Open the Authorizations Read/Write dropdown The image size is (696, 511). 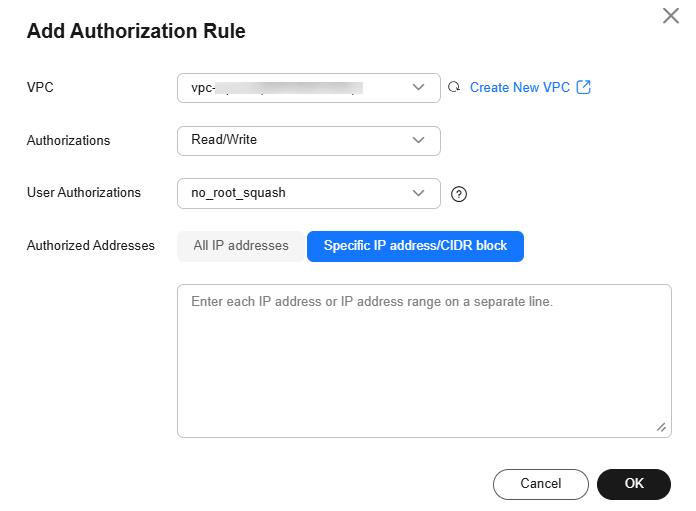pyautogui.click(x=300, y=140)
